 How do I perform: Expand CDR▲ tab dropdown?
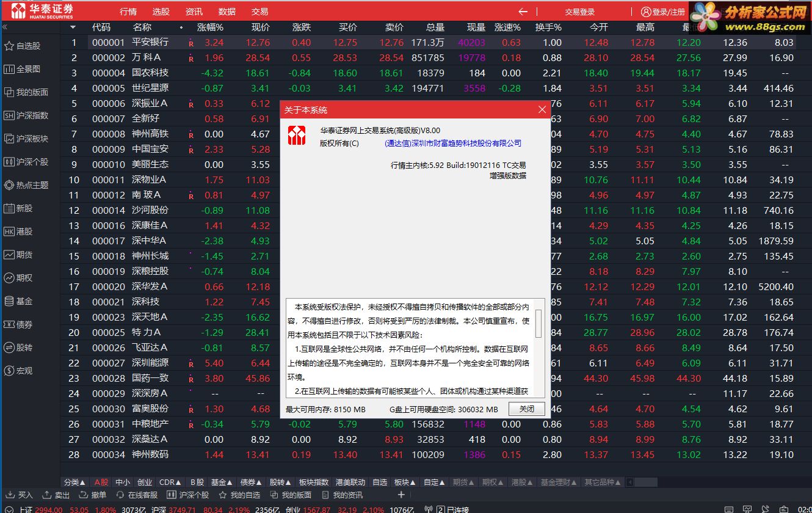click(x=170, y=482)
